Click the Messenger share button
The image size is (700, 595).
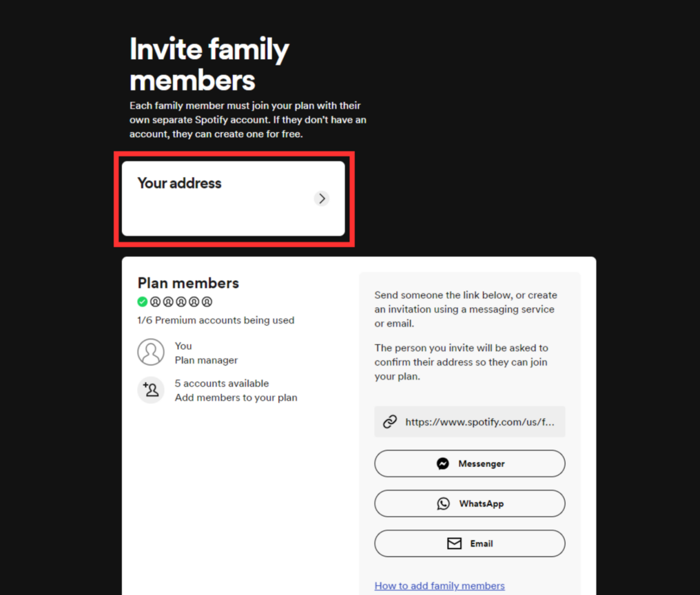[x=469, y=463]
